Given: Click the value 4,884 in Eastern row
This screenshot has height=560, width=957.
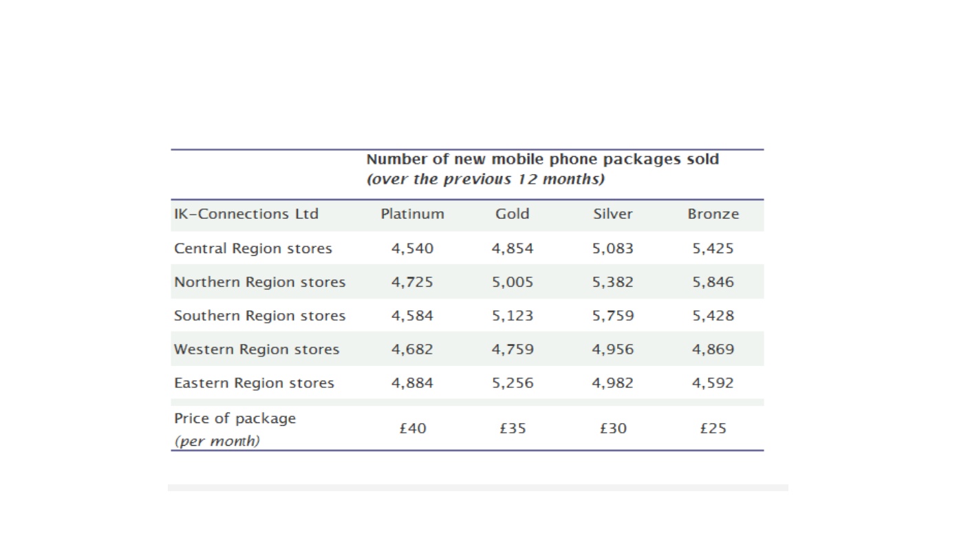Looking at the screenshot, I should pos(412,383).
